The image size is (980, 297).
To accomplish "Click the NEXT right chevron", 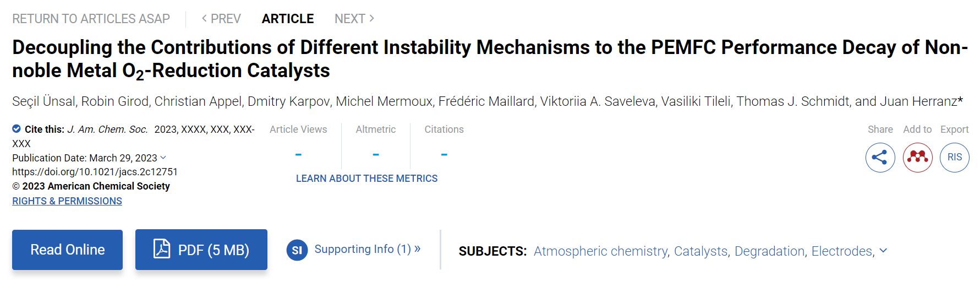I will (x=372, y=18).
